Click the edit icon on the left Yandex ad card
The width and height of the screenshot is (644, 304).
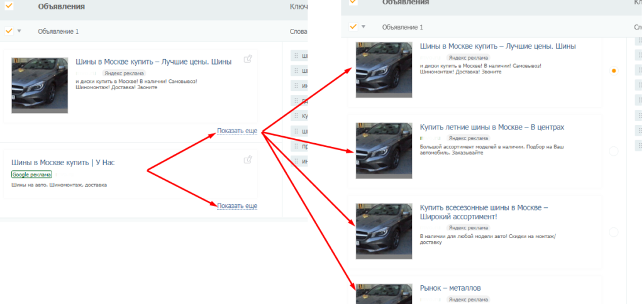[x=248, y=59]
